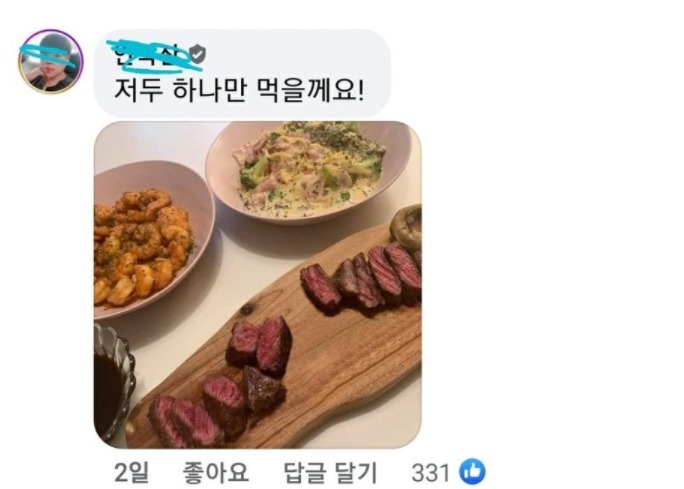
Task: View the 331 reactions count
Action: point(431,473)
